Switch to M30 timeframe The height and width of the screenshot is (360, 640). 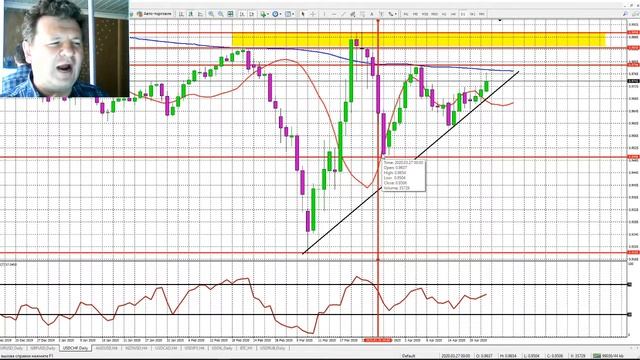click(x=435, y=14)
